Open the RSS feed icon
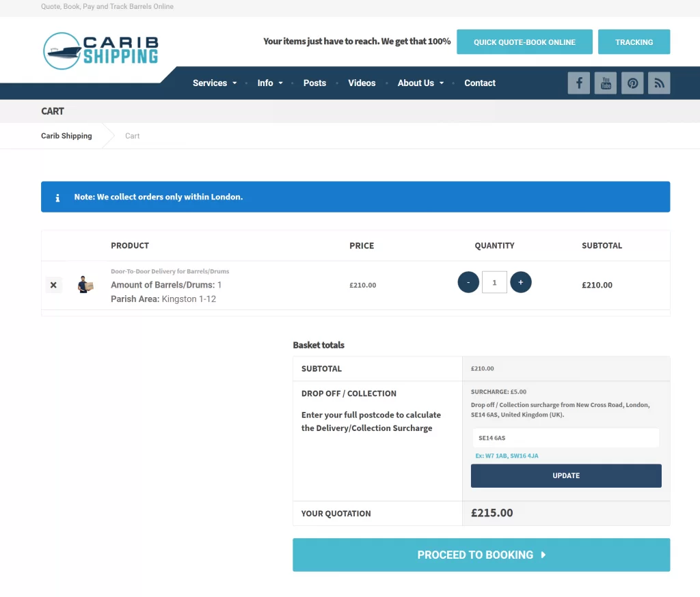The image size is (700, 597). [659, 83]
